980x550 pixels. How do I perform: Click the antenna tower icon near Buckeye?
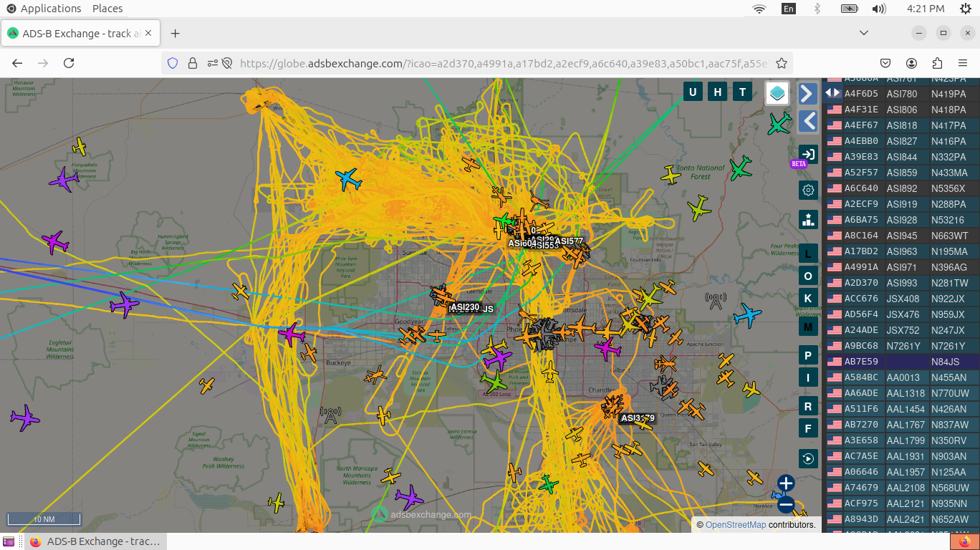click(x=330, y=415)
